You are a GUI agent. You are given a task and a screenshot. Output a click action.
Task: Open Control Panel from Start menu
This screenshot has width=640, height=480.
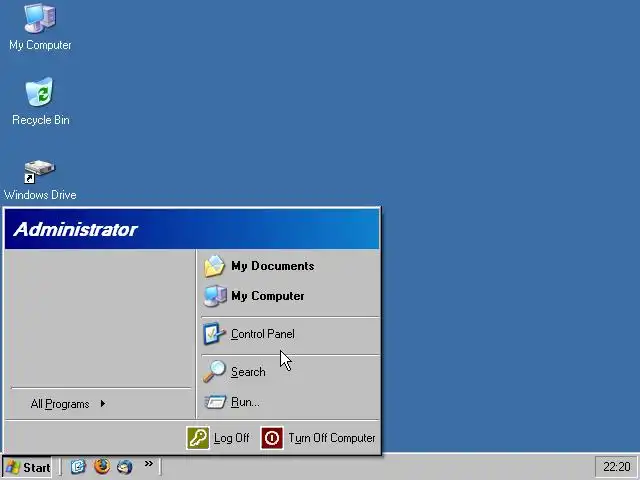coord(249,334)
